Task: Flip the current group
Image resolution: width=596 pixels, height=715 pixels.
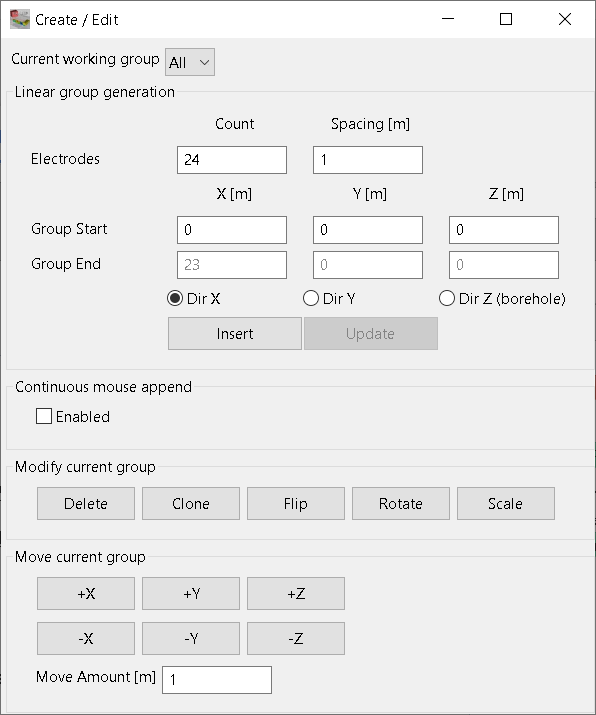Action: coord(295,503)
